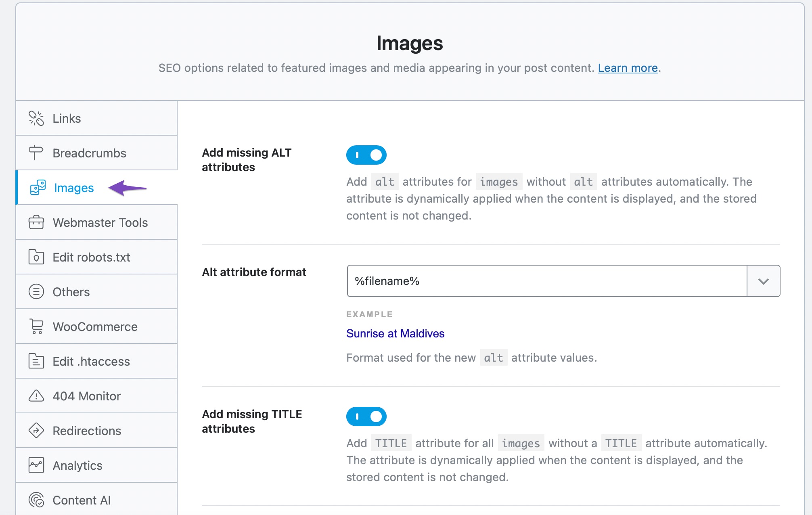Open Edit .htaccess section
This screenshot has width=812, height=515.
tap(96, 361)
